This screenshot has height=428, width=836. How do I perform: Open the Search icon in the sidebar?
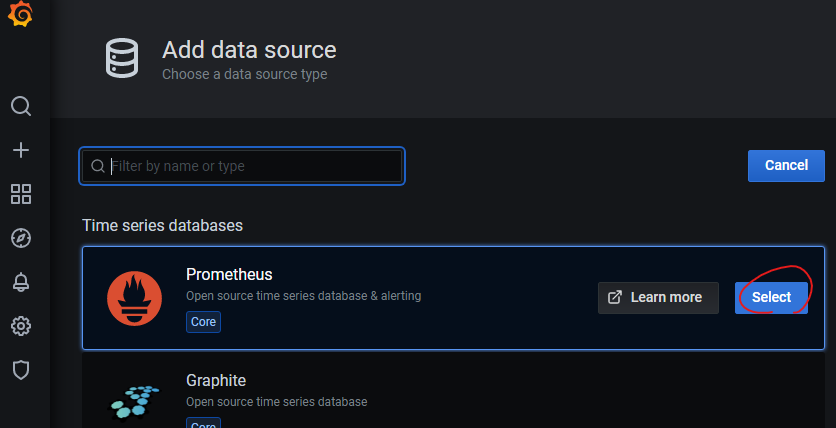tap(21, 106)
